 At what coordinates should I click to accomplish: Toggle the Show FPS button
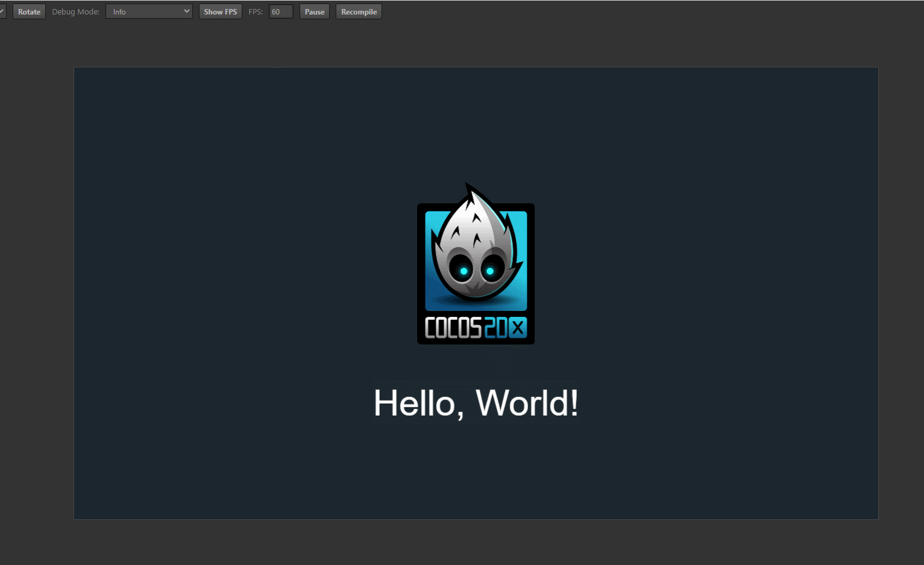[221, 11]
